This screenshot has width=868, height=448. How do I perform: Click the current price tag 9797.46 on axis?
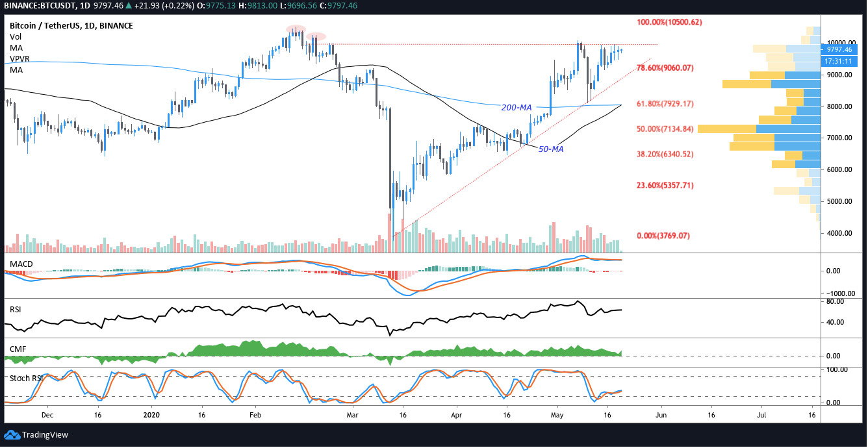[839, 49]
